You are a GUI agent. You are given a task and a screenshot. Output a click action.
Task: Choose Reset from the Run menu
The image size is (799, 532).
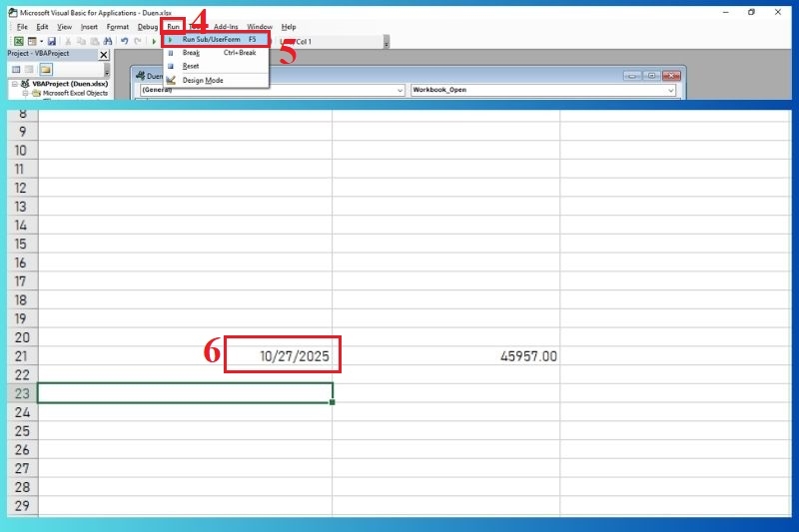coord(217,66)
